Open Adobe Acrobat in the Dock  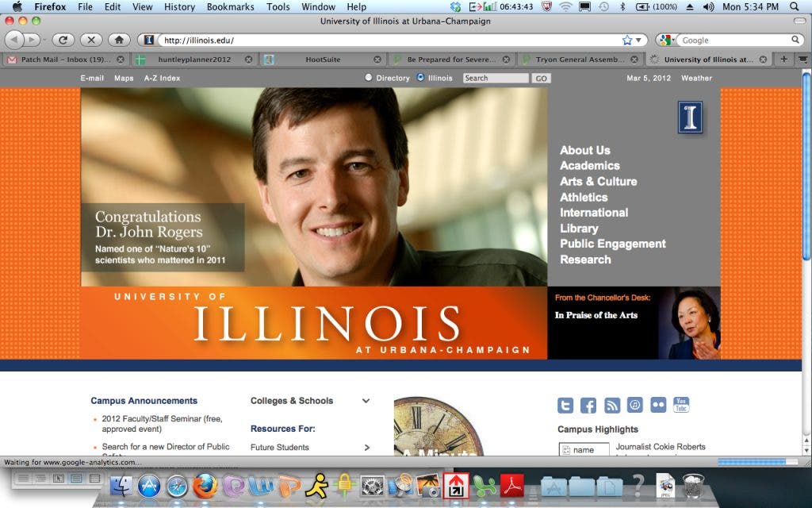[512, 487]
